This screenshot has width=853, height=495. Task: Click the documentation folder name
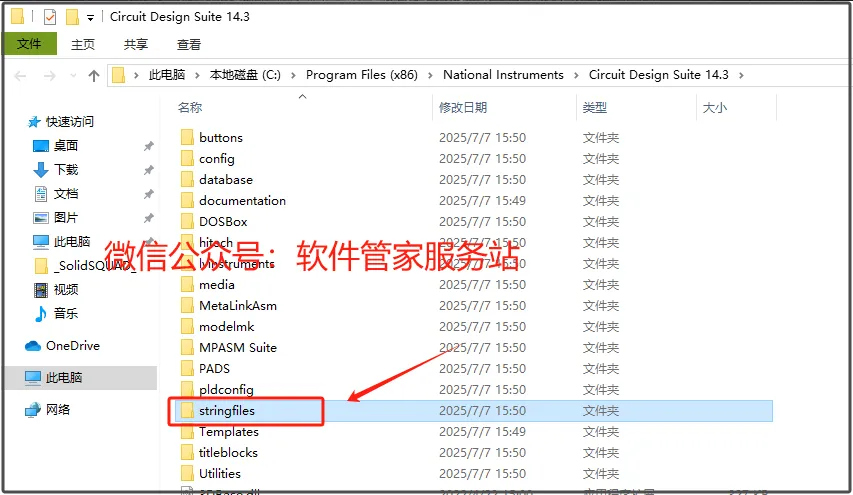pyautogui.click(x=242, y=201)
